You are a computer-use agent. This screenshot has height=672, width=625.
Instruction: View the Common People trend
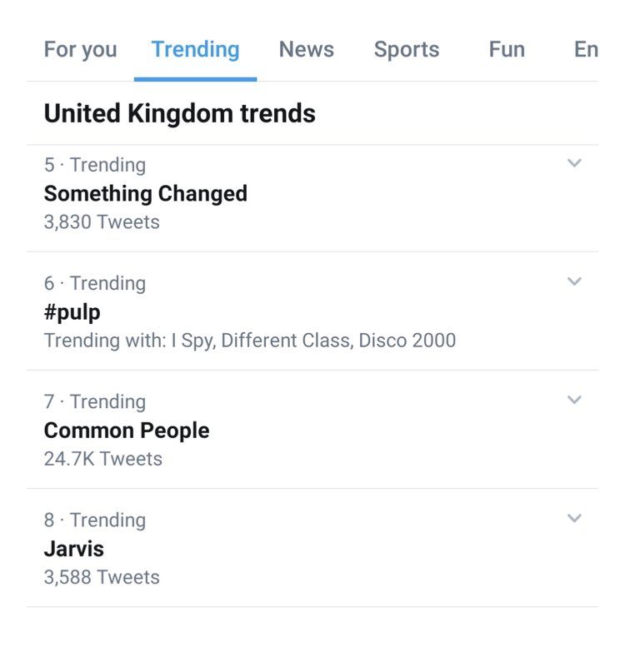[x=127, y=430]
